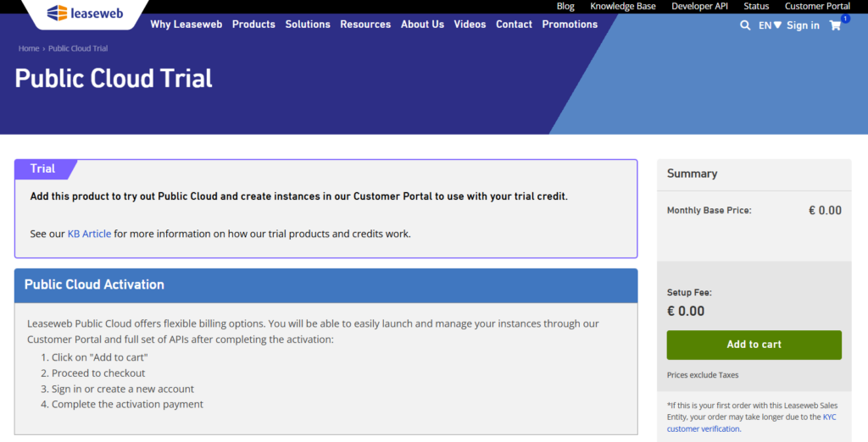Viewport: 868px width, 442px height.
Task: Click the Summary heading
Action: click(x=692, y=174)
